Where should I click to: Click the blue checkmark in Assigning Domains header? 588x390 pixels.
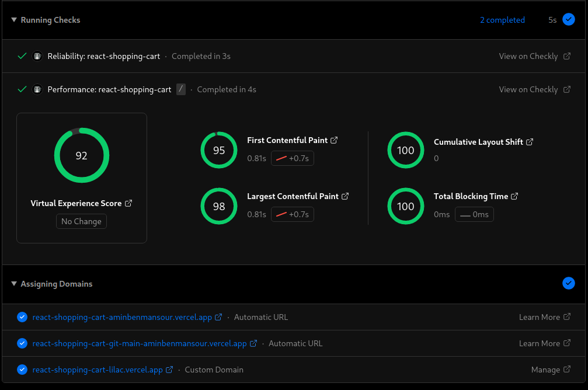click(x=569, y=283)
